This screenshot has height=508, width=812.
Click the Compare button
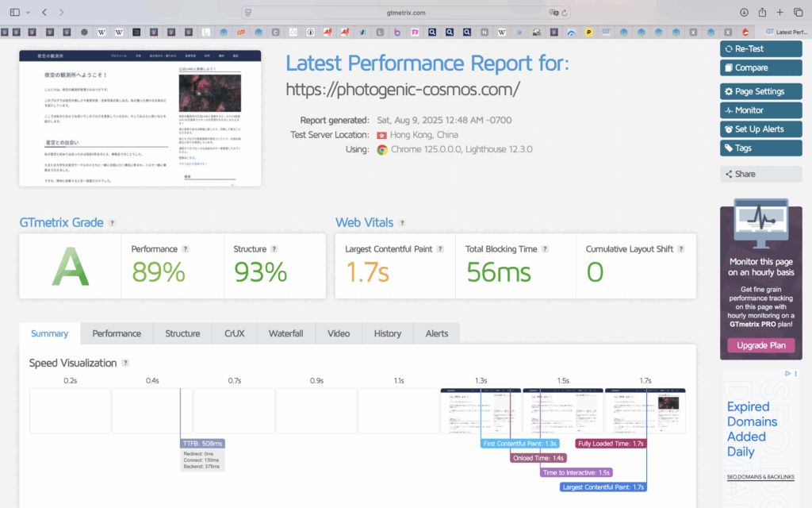(x=760, y=67)
